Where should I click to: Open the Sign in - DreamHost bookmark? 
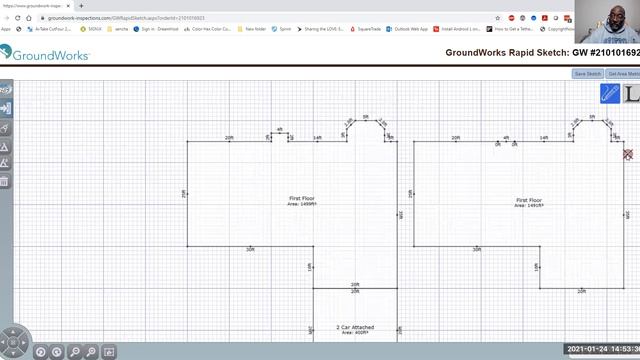[156, 29]
